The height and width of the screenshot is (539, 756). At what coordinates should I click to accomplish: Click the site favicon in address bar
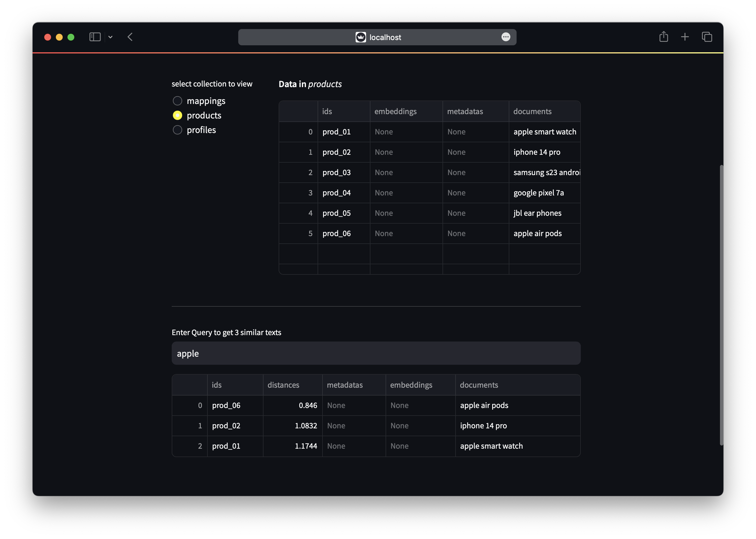361,37
